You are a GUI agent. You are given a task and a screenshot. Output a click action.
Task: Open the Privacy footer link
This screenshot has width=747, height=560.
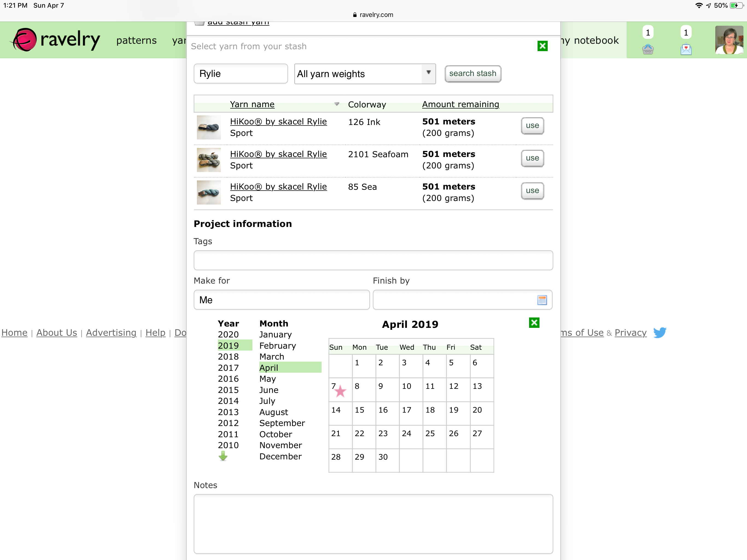630,333
